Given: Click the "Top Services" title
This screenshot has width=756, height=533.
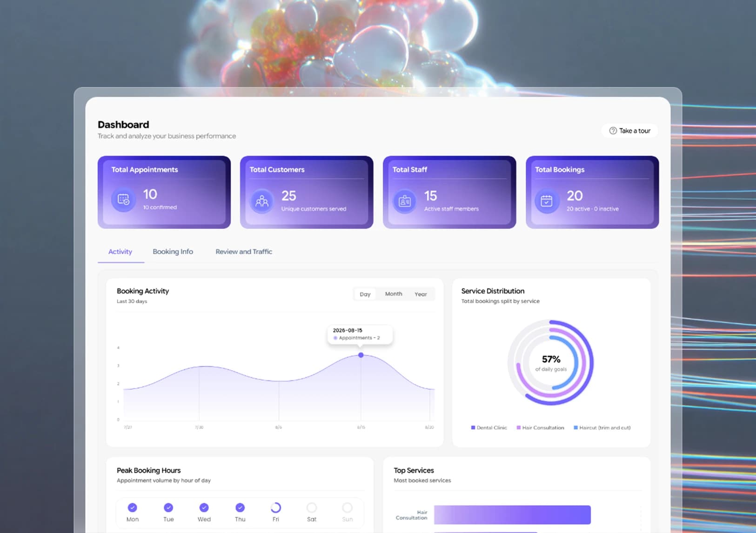Looking at the screenshot, I should tap(414, 471).
